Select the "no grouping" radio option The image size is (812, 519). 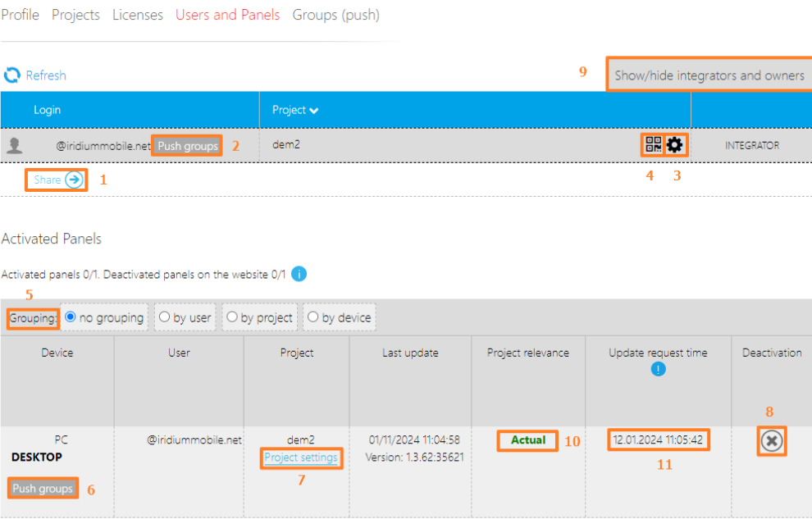pos(71,317)
